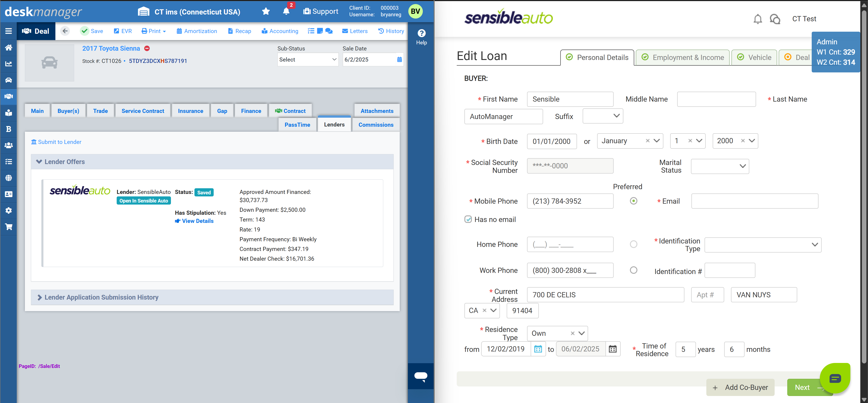Click the Email input field

click(x=754, y=201)
